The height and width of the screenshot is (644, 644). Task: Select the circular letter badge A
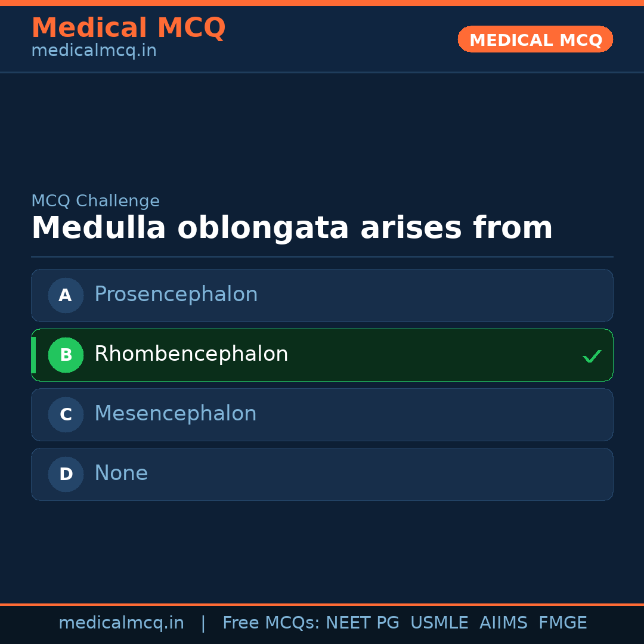click(66, 295)
